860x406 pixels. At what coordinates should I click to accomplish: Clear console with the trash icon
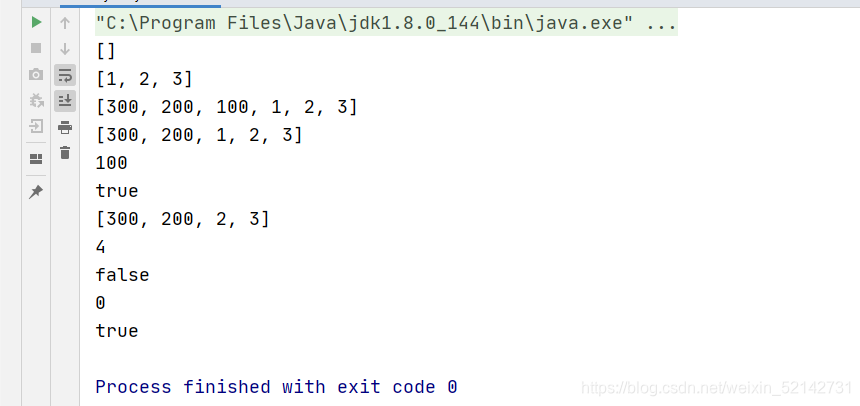point(65,153)
